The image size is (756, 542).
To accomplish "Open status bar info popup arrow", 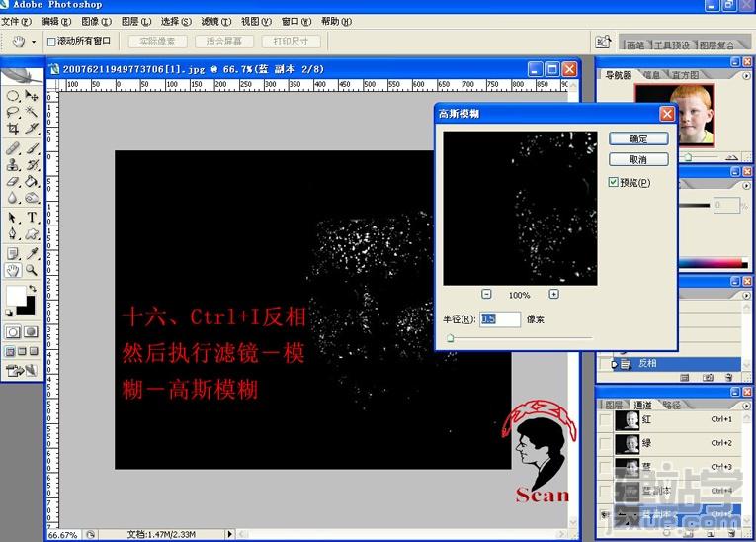I will point(229,534).
